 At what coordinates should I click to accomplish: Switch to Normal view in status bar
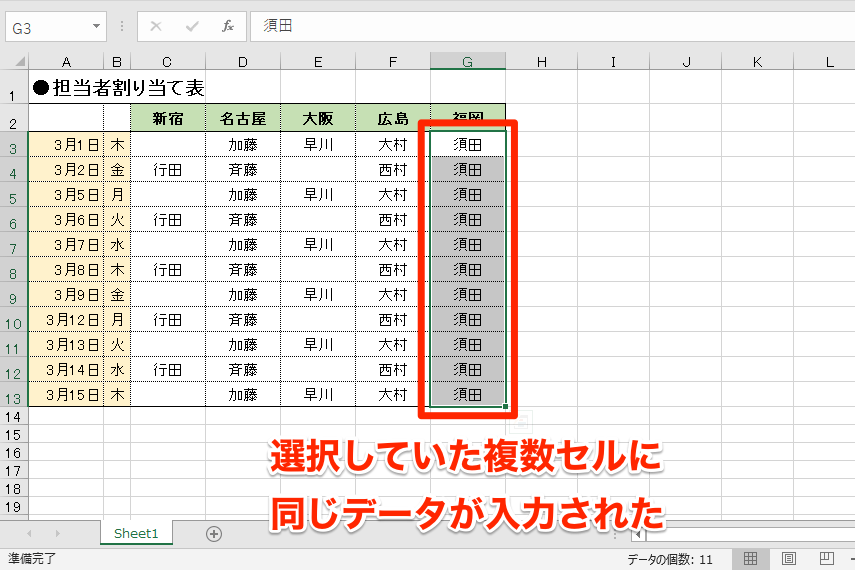click(750, 558)
